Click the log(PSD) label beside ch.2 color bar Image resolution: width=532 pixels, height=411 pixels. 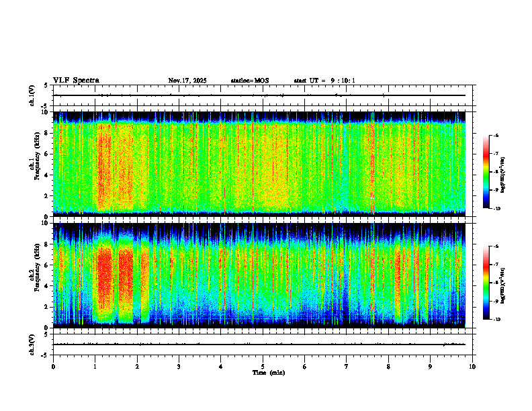pyautogui.click(x=503, y=285)
